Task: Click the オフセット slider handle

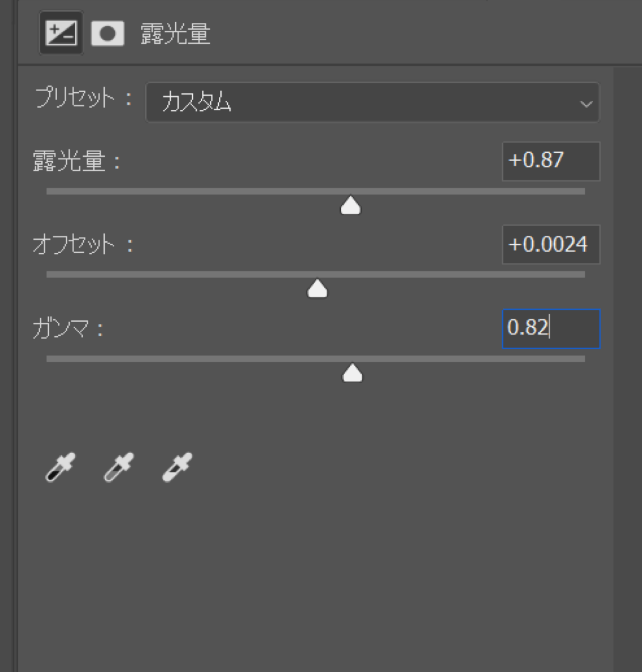Action: click(317, 289)
